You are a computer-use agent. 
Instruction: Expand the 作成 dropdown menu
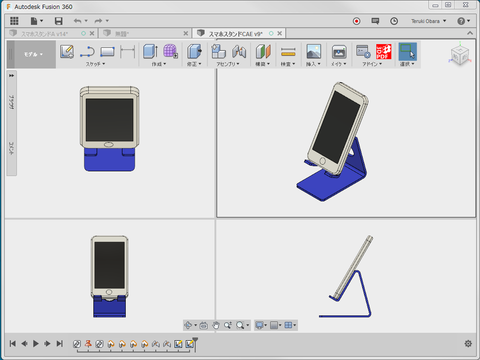click(x=159, y=64)
